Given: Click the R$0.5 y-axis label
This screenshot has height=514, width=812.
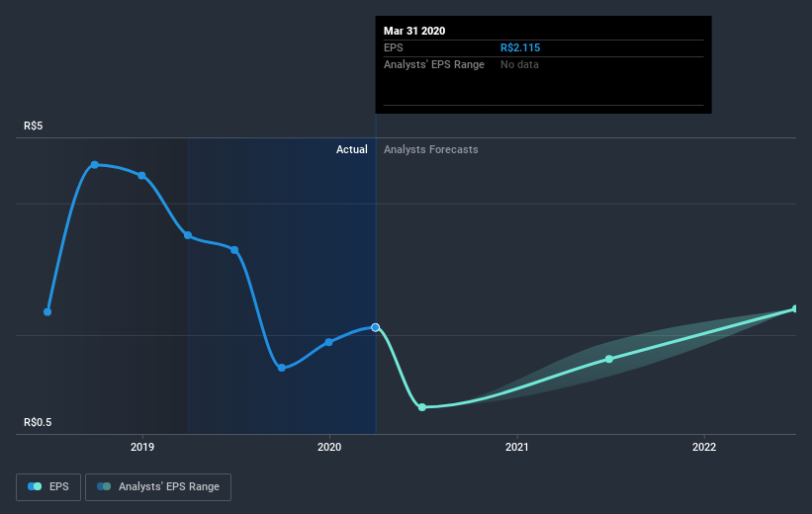Looking at the screenshot, I should (x=38, y=422).
